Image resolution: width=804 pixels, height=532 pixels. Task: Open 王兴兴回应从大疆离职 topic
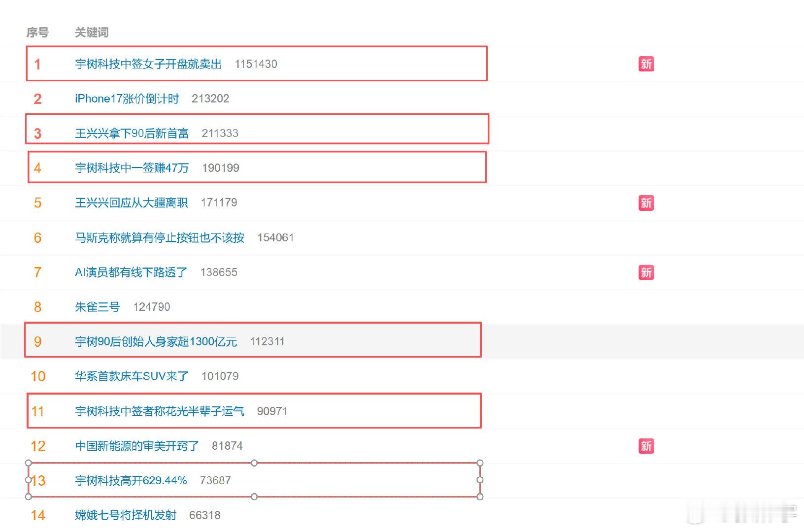132,203
